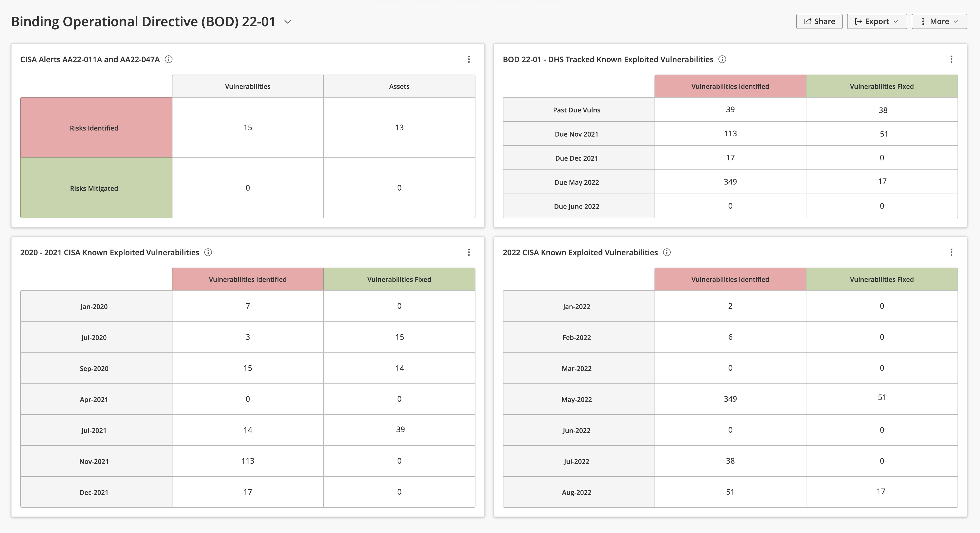Click the CISA Alerts AA22-011A widget title
Screen dimensions: 980x533
point(90,59)
